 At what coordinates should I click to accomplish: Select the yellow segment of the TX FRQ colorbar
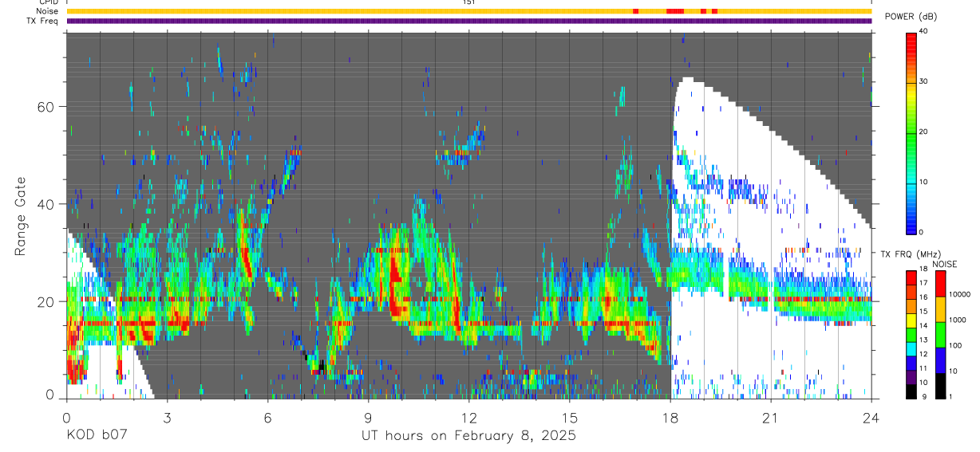[x=911, y=320]
